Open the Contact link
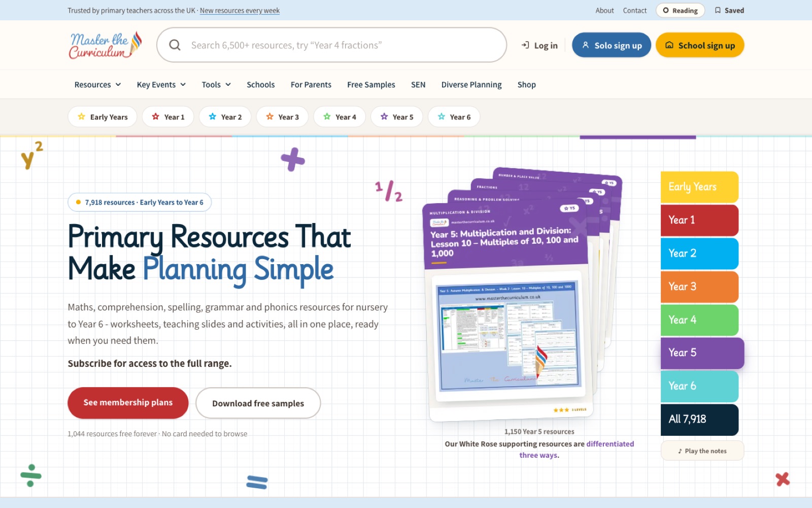Viewport: 812px width, 508px height. click(x=635, y=10)
